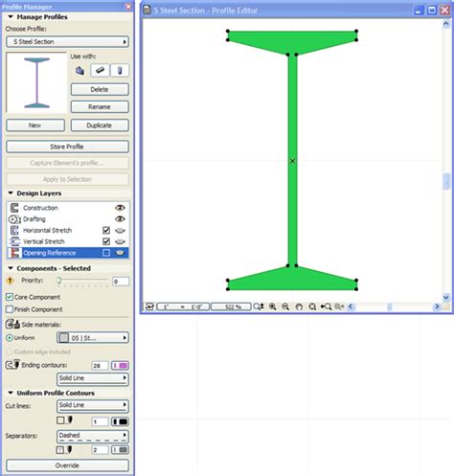This screenshot has width=454, height=476.
Task: Toggle Vertical Stretch layer visibility eye
Action: pyautogui.click(x=120, y=241)
